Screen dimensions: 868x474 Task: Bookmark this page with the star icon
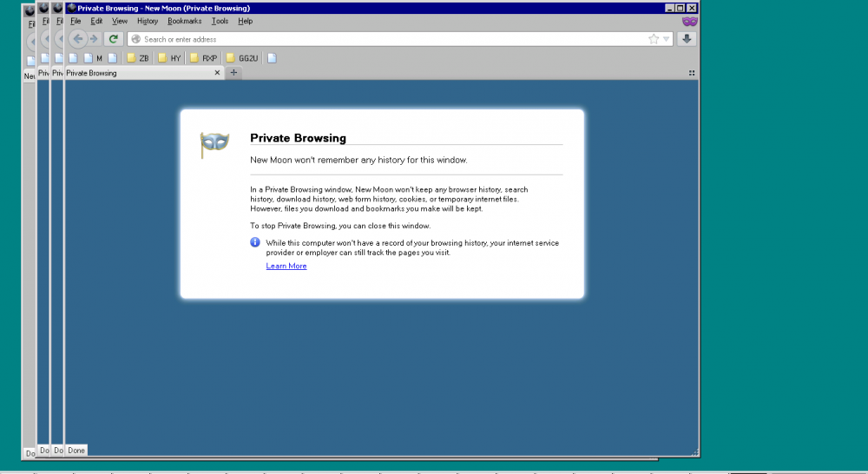[654, 39]
